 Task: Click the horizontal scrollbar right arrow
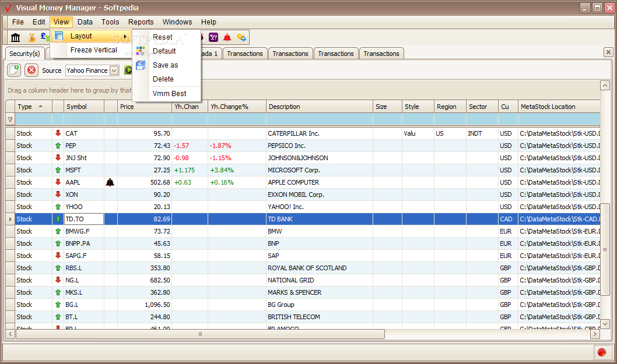[x=595, y=334]
